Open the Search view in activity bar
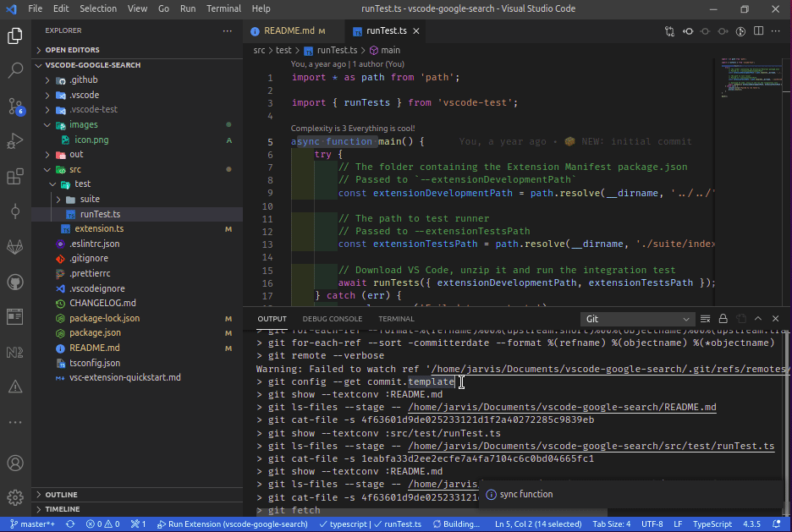This screenshot has width=792, height=532. coord(15,70)
